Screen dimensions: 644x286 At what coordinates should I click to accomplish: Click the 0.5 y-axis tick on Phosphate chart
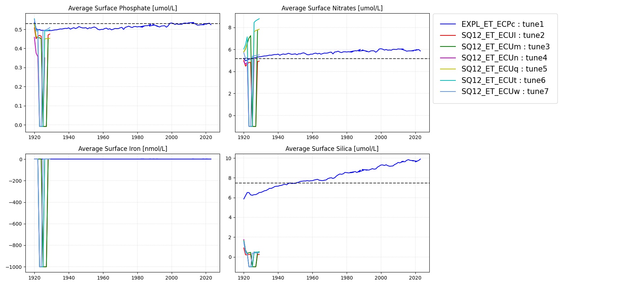(18, 30)
